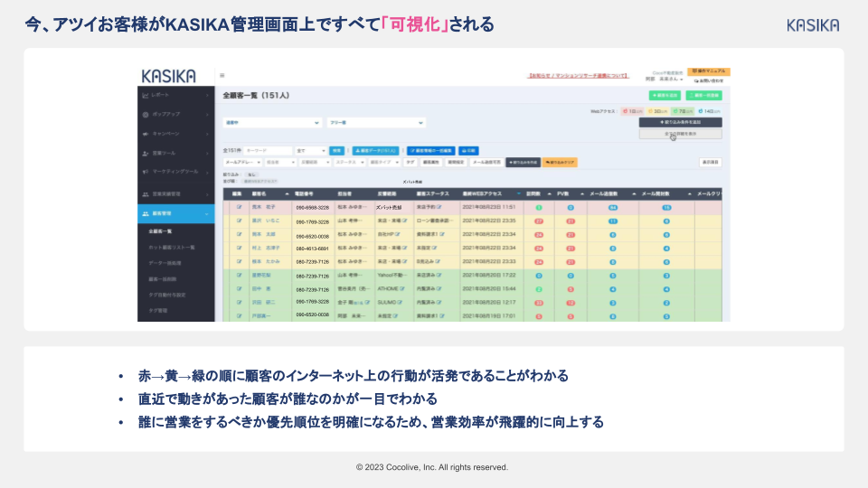868x488 pixels.
Task: Open the レポート chart icon in sidebar
Action: click(x=146, y=95)
